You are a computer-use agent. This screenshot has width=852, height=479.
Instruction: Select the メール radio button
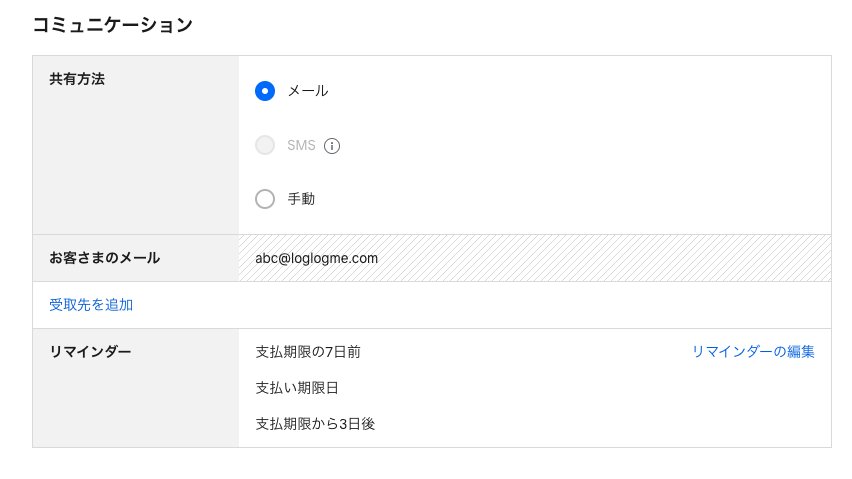[x=265, y=91]
